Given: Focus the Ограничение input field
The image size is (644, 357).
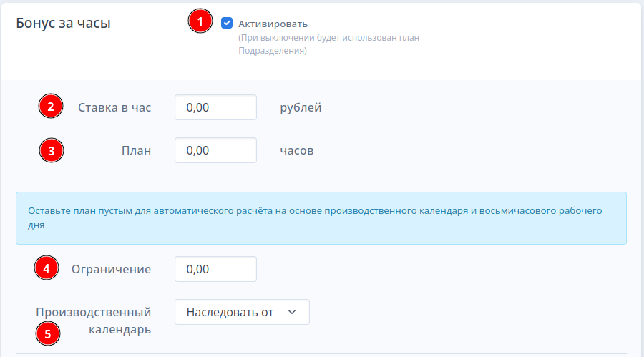Looking at the screenshot, I should click(215, 269).
